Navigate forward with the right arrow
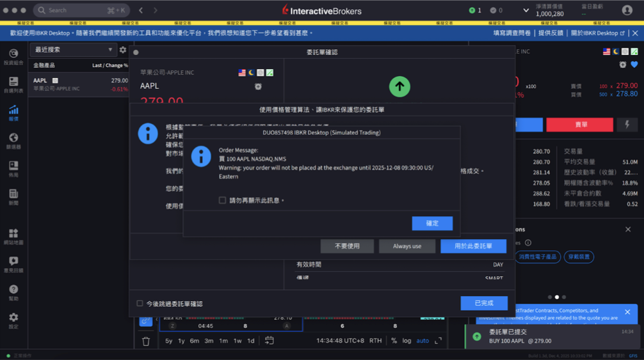The width and height of the screenshot is (644, 360). point(156,10)
